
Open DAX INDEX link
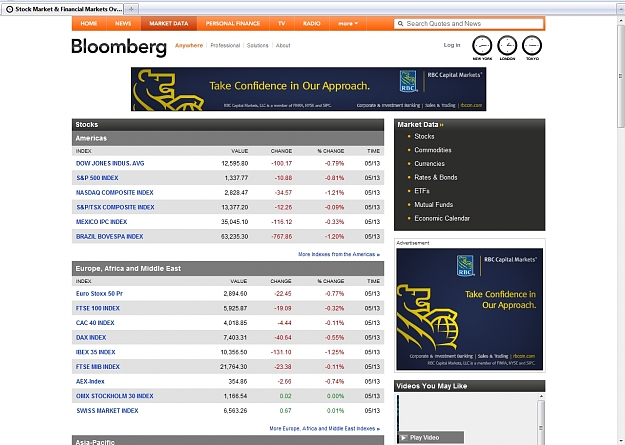[91, 337]
